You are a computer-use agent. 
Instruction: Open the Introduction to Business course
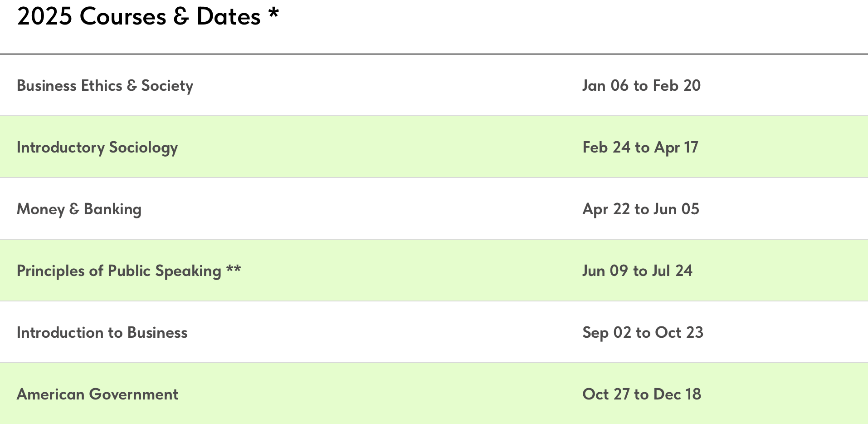click(102, 333)
